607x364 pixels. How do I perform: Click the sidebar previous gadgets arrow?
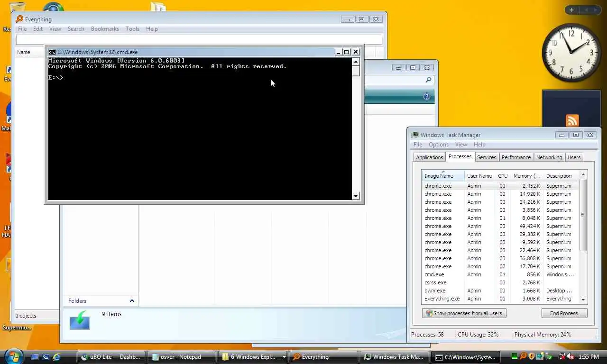tap(586, 10)
